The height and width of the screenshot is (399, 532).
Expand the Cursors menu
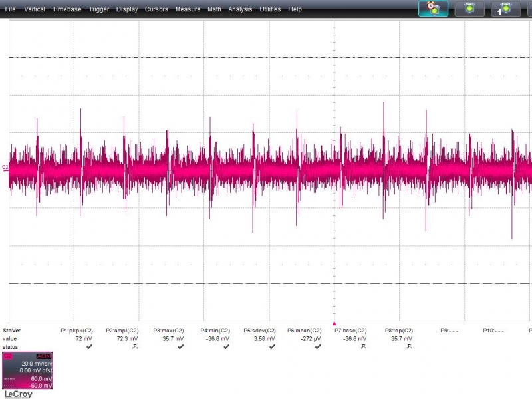coord(157,9)
